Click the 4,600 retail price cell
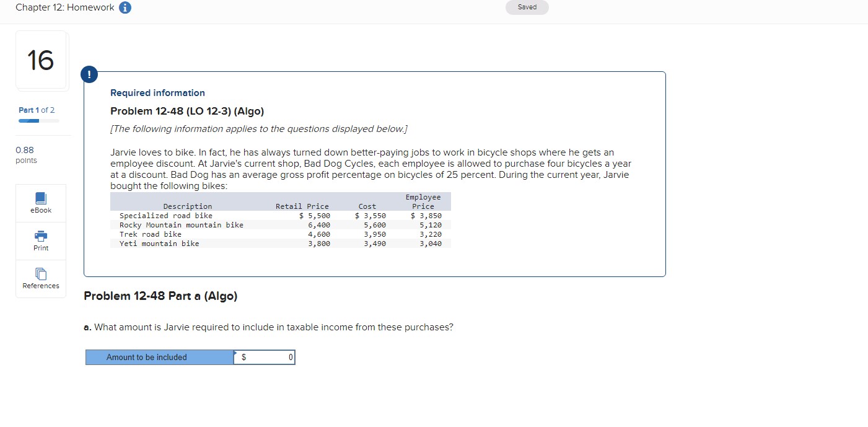 319,234
